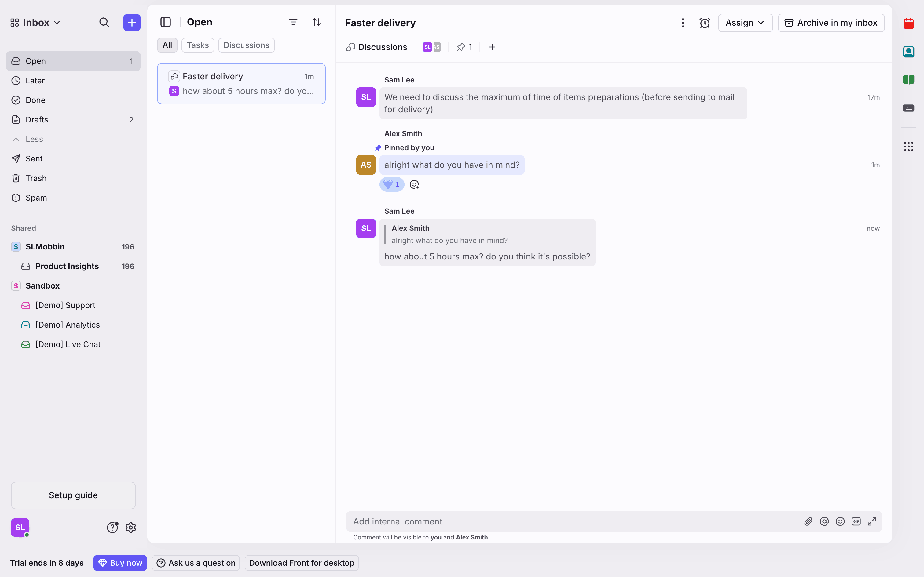The image size is (924, 577).
Task: Toggle the blue heart reaction
Action: tap(392, 185)
